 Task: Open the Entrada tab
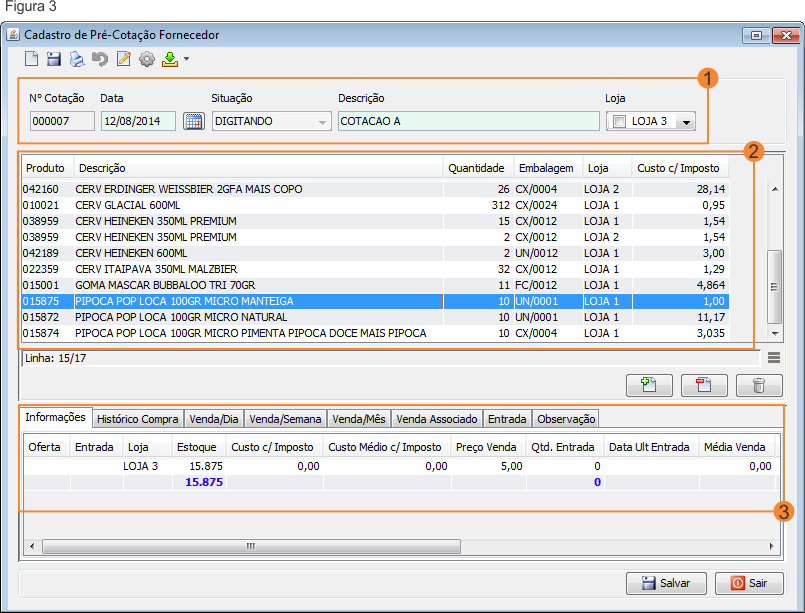tap(507, 419)
